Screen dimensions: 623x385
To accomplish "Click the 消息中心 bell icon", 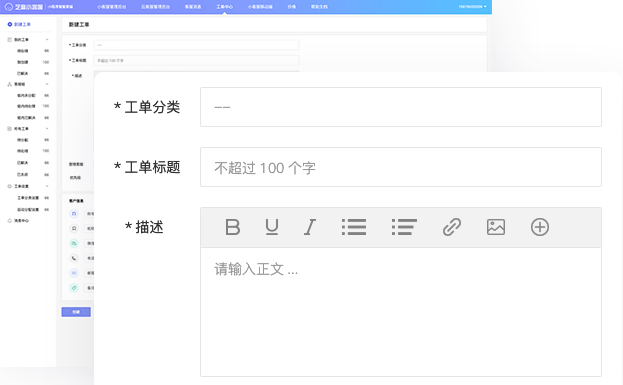I will click(10, 221).
